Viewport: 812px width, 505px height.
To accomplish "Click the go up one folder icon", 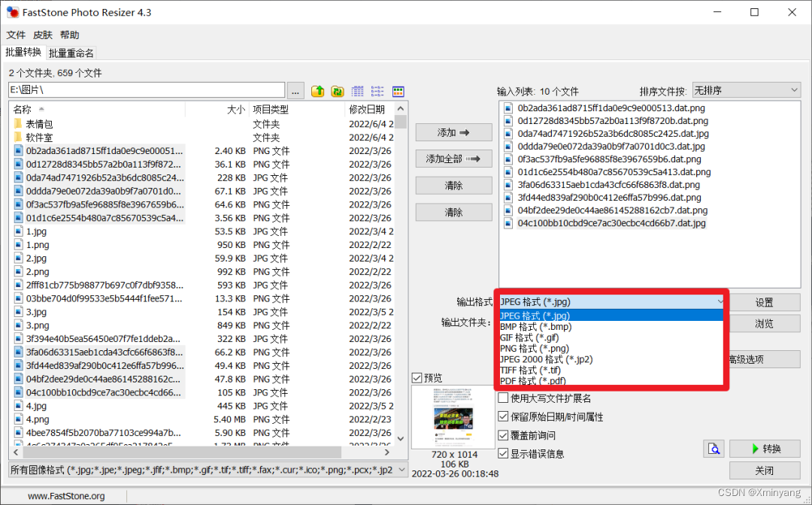I will coord(318,91).
